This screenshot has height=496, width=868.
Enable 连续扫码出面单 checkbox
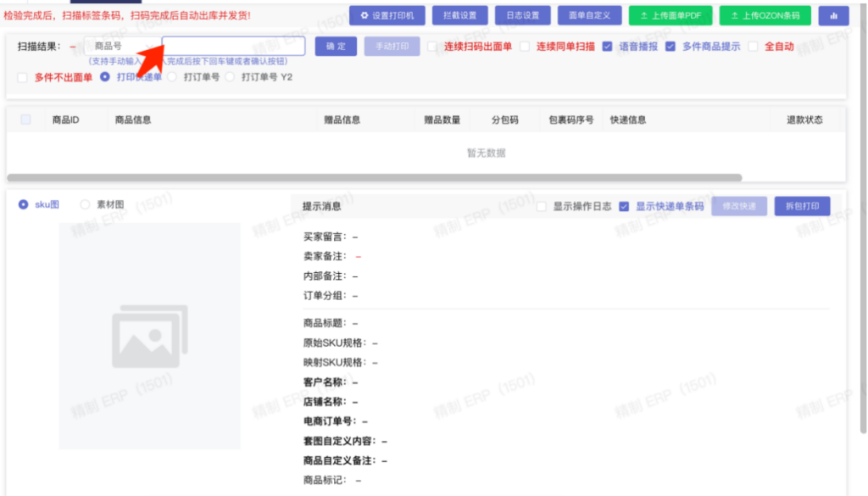coord(433,47)
